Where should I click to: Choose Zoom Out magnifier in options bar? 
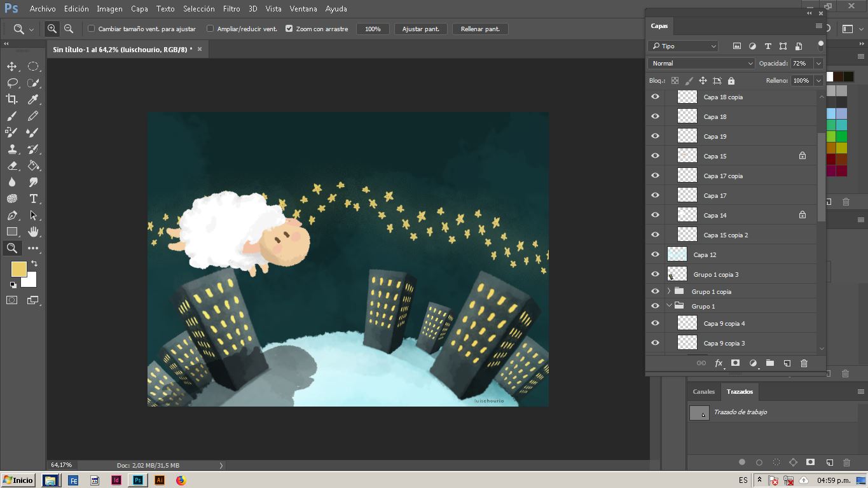click(69, 29)
